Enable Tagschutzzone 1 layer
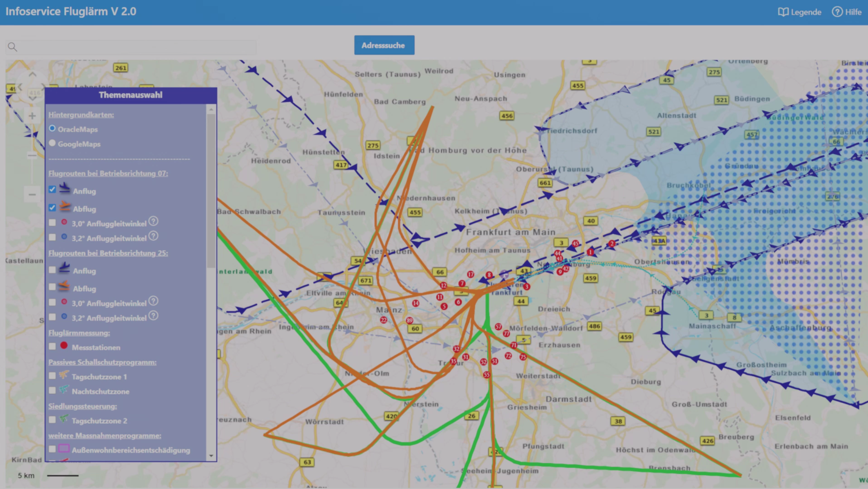This screenshot has width=868, height=489. click(52, 376)
